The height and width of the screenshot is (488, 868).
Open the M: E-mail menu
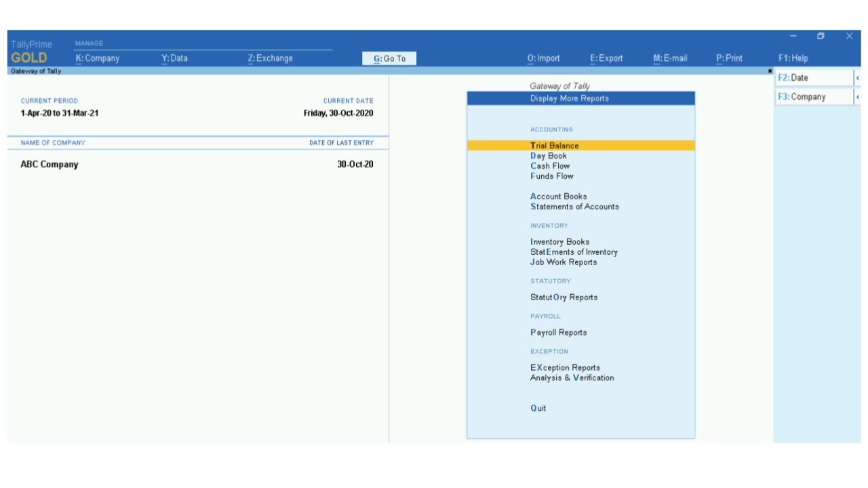670,58
